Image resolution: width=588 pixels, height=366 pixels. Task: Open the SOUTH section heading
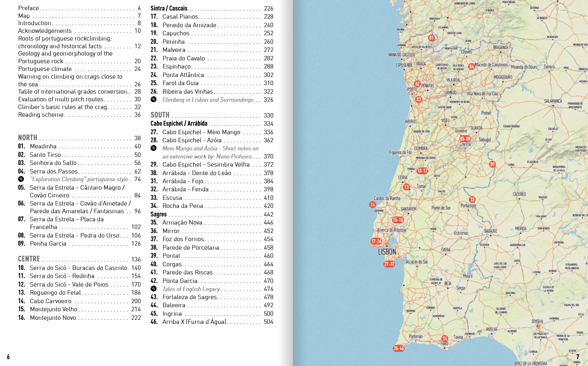(160, 115)
